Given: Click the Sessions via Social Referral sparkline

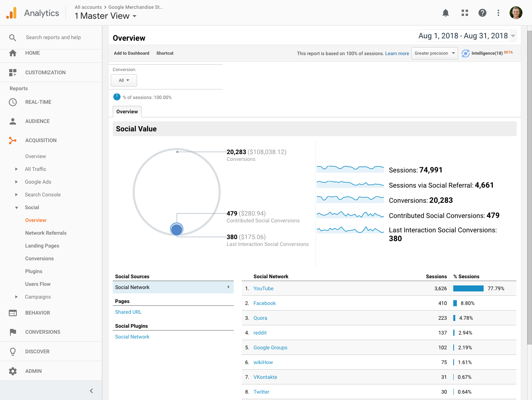Looking at the screenshot, I should point(350,184).
